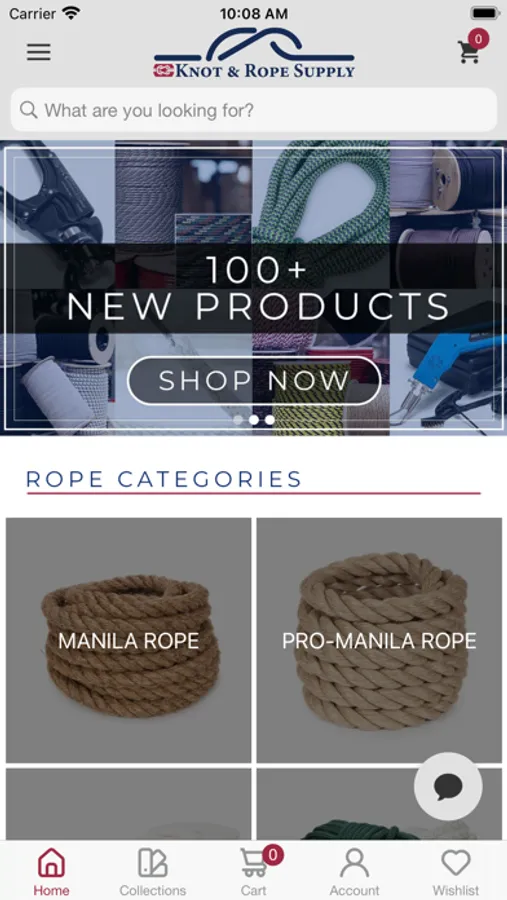Open the shopping cart icon in header
507x900 pixels.
(x=469, y=52)
